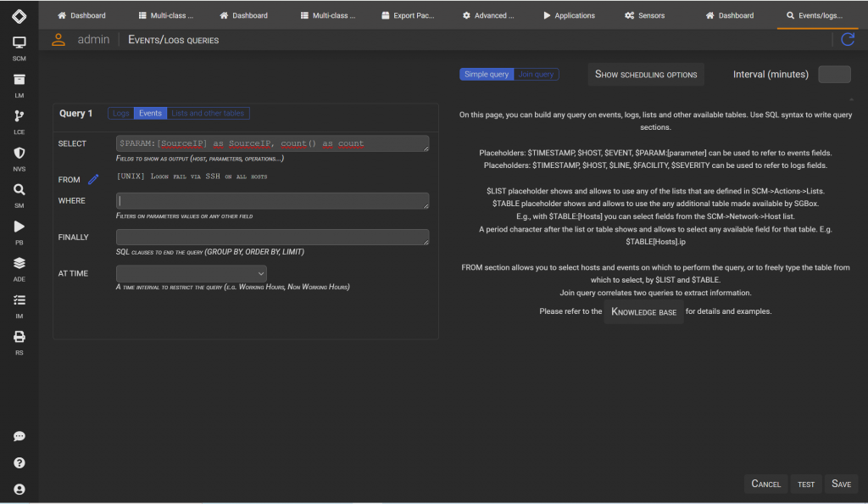
Task: Click Show scheduling options button
Action: click(x=645, y=74)
